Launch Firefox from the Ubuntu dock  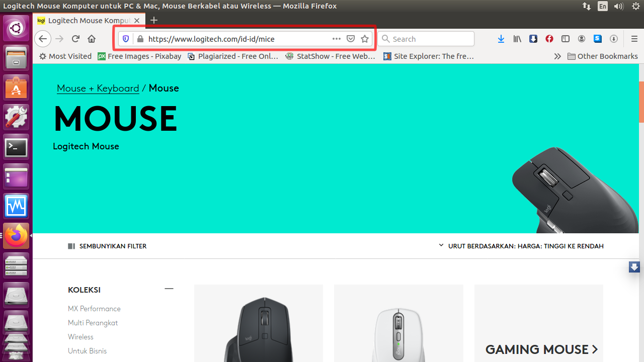click(x=16, y=235)
